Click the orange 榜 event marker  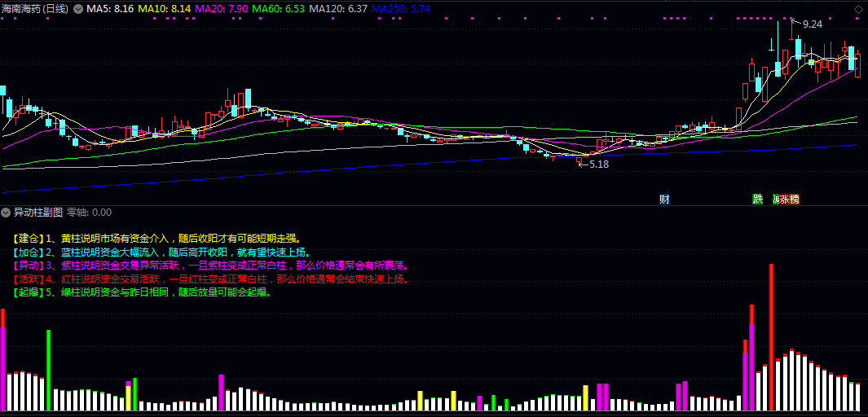795,199
